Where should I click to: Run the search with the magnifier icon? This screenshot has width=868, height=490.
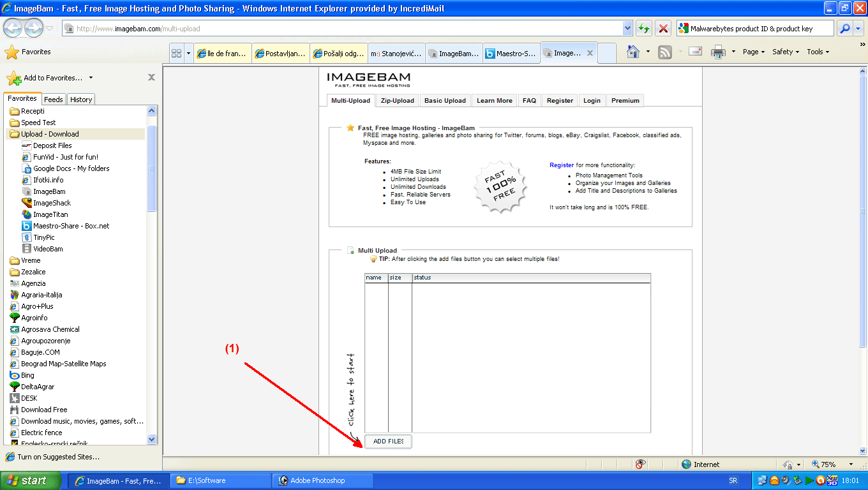(844, 29)
